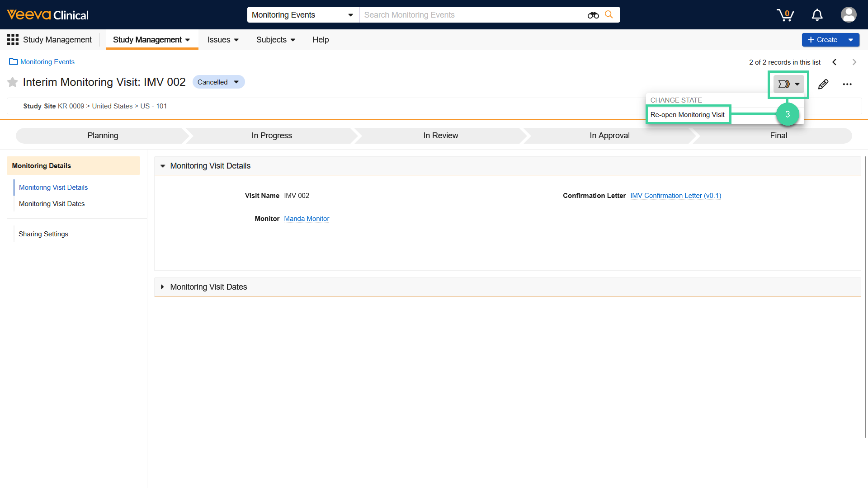Viewport: 868px width, 488px height.
Task: Go to the next record arrow
Action: click(x=854, y=62)
